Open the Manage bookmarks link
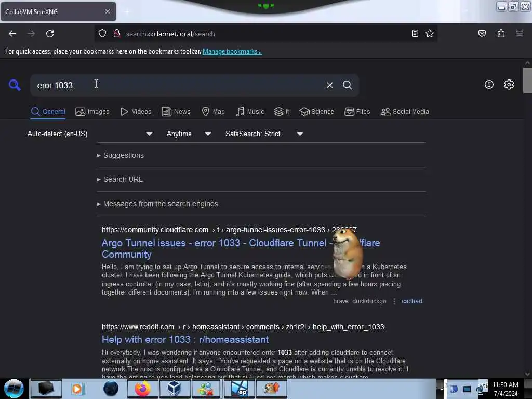Image resolution: width=532 pixels, height=399 pixels. click(232, 51)
